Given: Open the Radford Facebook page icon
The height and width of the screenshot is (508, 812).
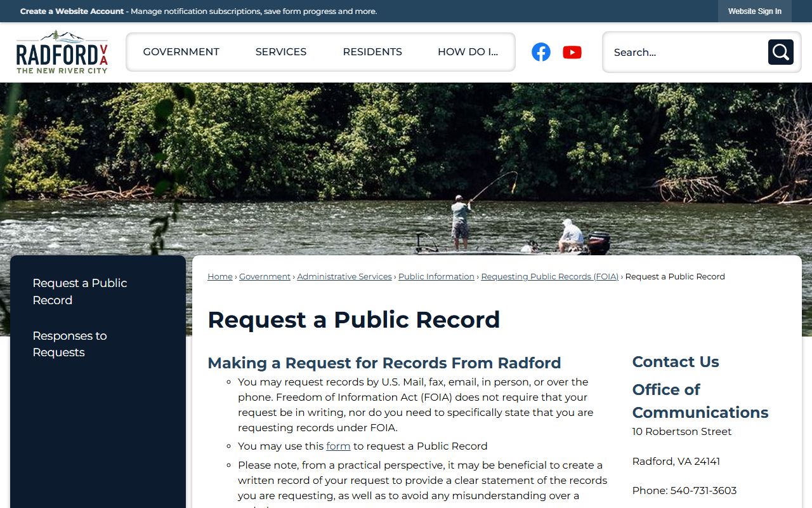Looking at the screenshot, I should coord(541,52).
